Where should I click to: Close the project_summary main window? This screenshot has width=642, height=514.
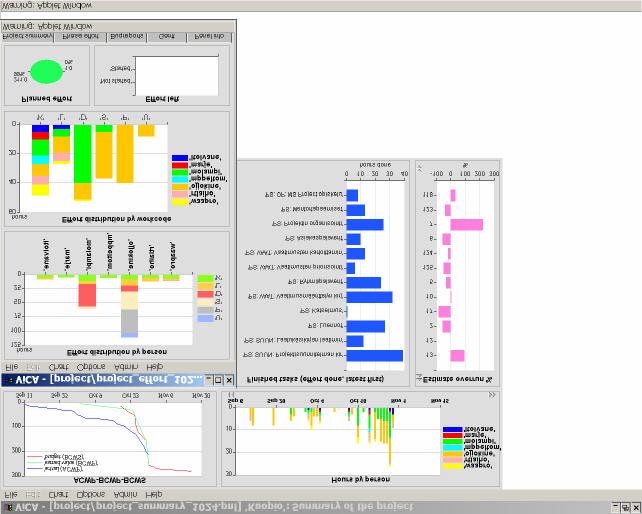coord(636,508)
